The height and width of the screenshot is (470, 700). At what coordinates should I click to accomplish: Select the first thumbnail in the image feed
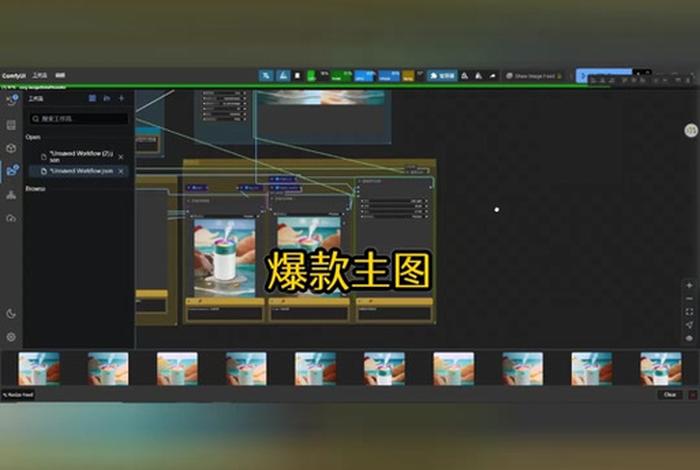coord(39,369)
